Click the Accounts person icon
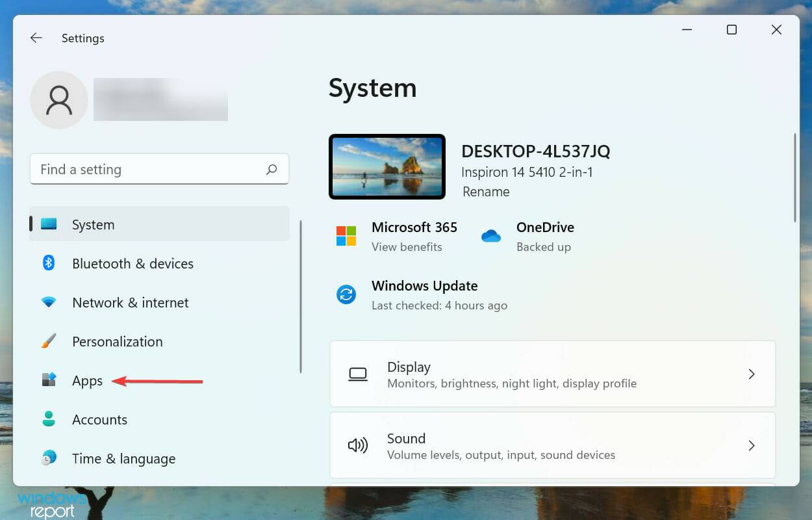This screenshot has width=812, height=520. (48, 419)
